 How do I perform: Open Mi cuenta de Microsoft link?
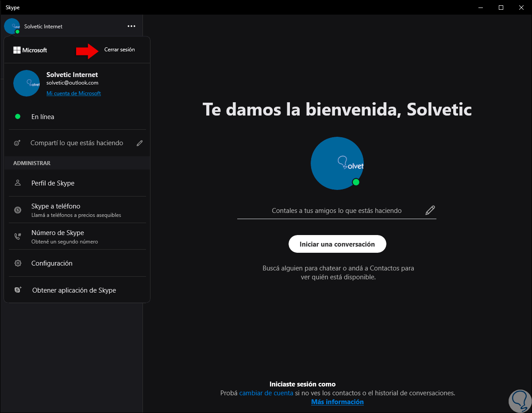73,93
